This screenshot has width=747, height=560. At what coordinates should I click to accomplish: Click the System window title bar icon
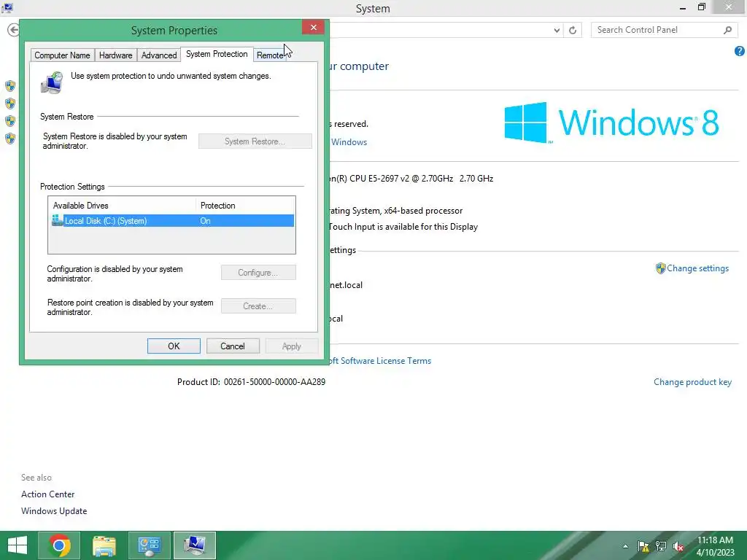[x=7, y=7]
